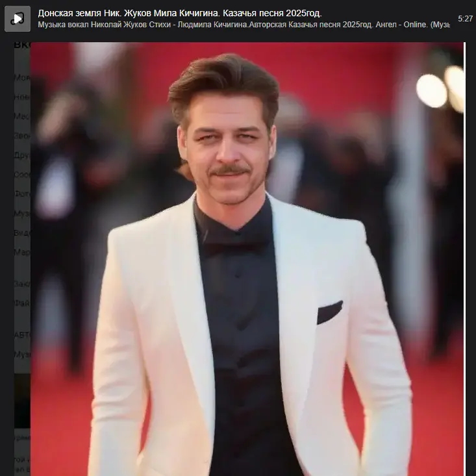476x476 pixels.
Task: Open partially visible "Звонки" sidebar item
Action: pos(21,136)
